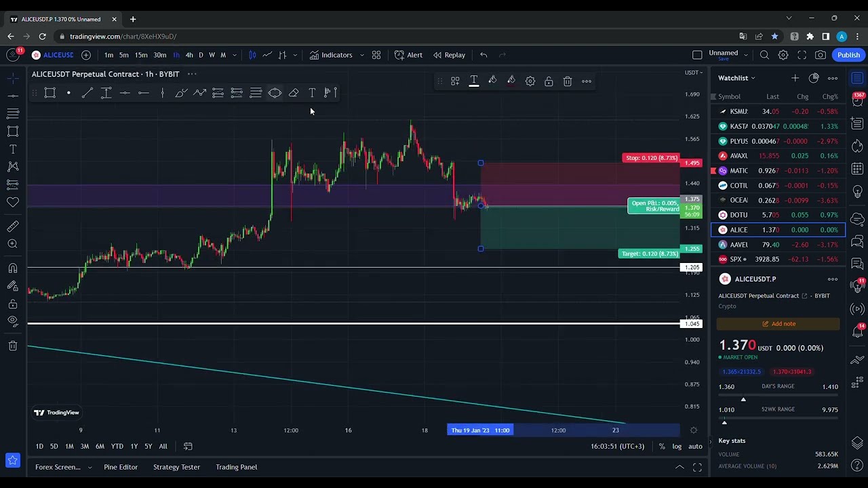Delete the selected drawing with trash icon
This screenshot has height=488, width=868.
pos(568,81)
